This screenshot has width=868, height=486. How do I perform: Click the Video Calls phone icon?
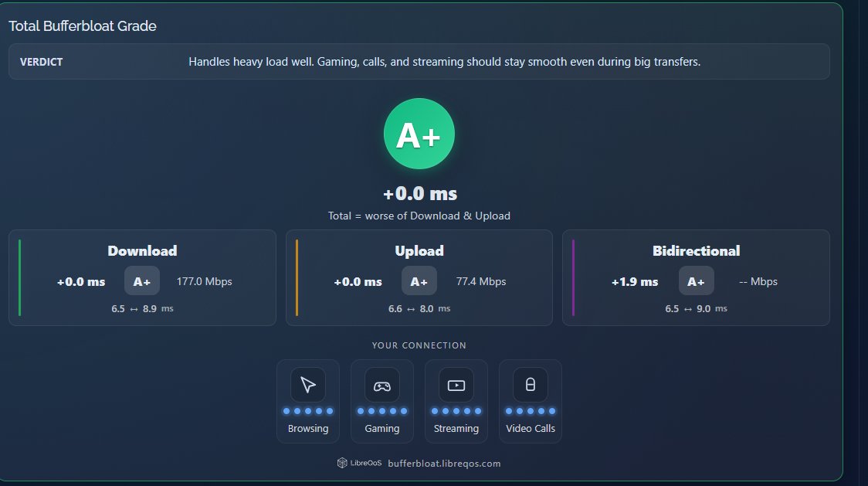point(531,384)
